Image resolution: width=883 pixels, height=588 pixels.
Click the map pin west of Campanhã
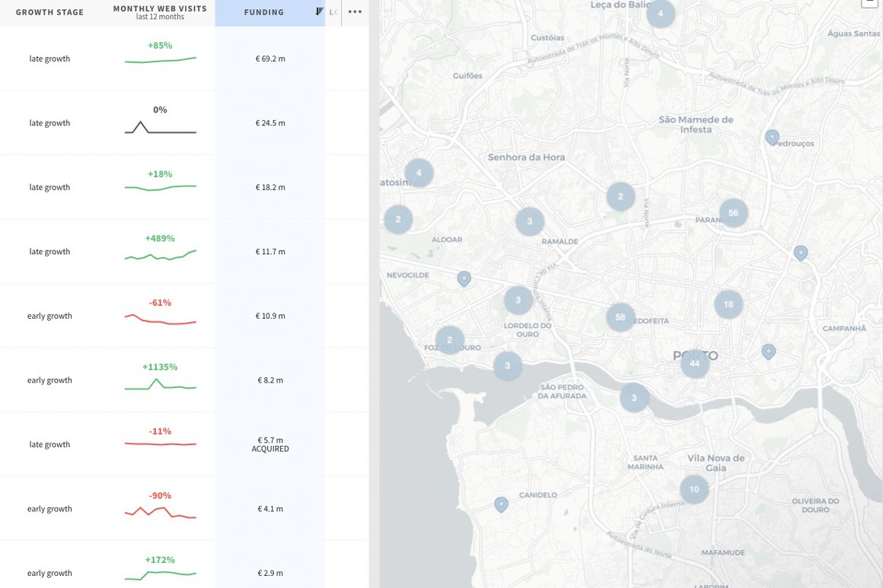tap(769, 351)
